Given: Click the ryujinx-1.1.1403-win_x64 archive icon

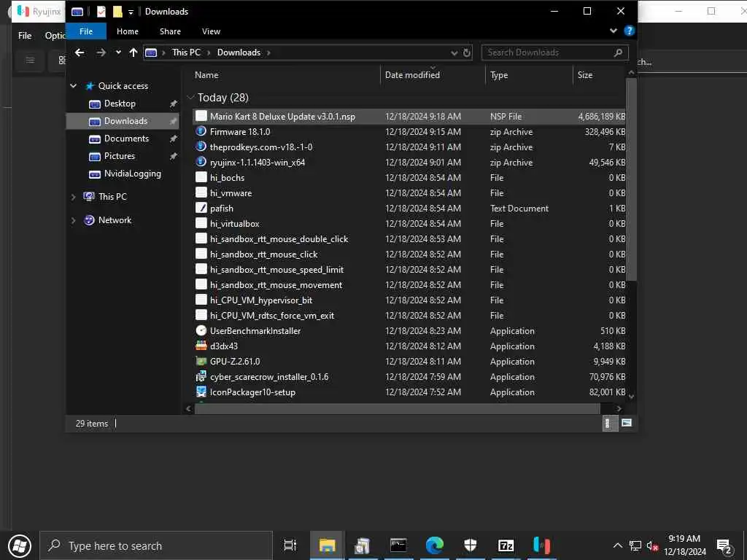Looking at the screenshot, I should point(201,162).
